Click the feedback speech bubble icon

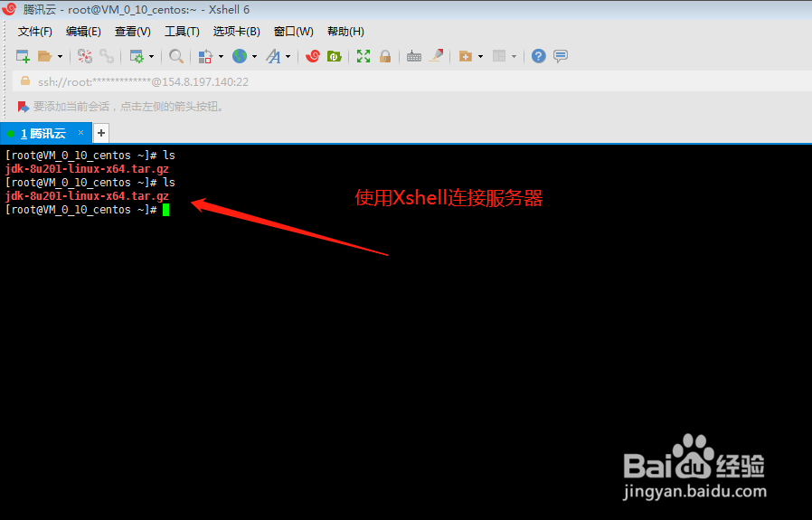pos(561,56)
